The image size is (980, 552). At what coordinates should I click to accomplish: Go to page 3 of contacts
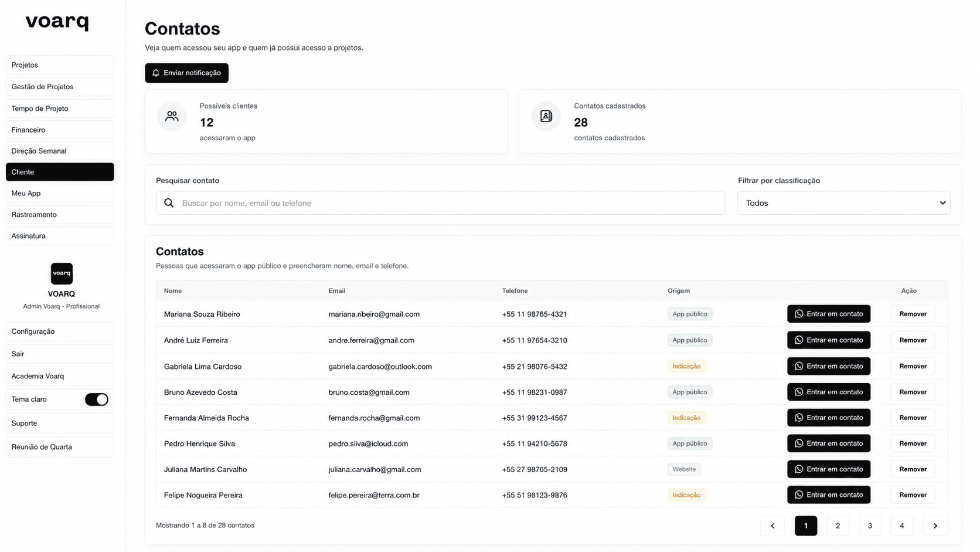[870, 526]
